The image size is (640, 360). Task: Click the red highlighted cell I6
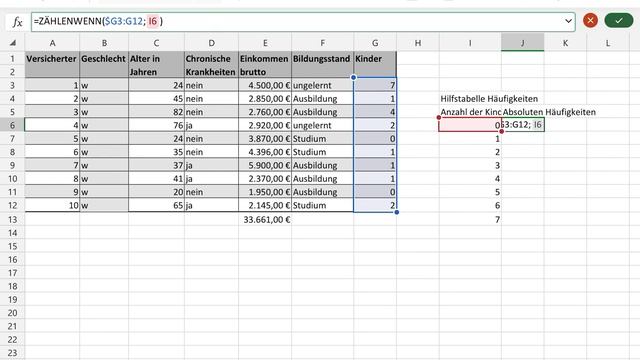470,125
